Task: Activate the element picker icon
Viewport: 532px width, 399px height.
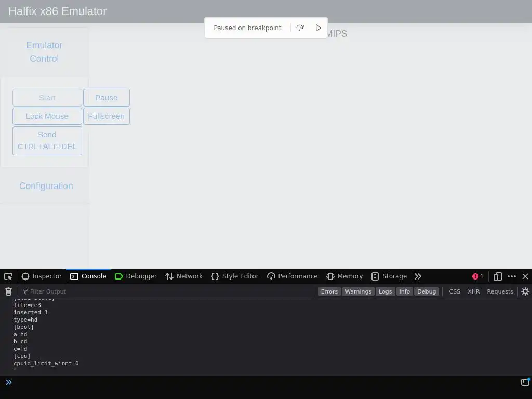Action: tap(8, 276)
